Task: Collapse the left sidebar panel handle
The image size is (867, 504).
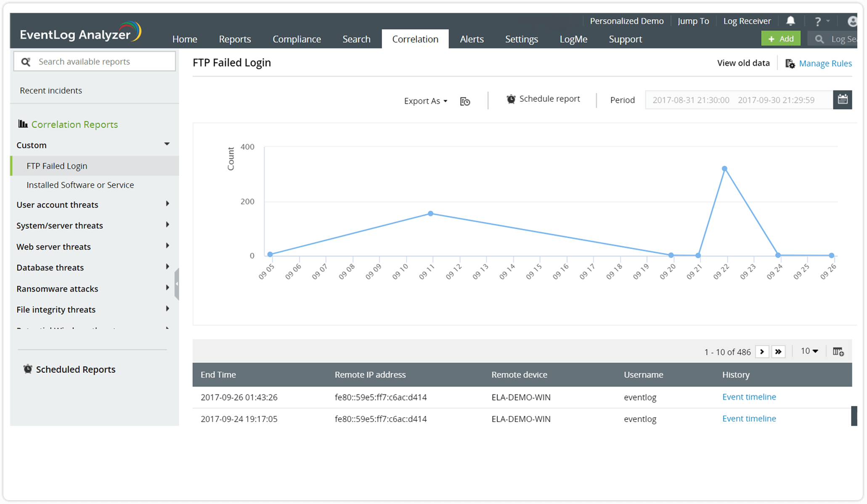Action: pyautogui.click(x=177, y=284)
